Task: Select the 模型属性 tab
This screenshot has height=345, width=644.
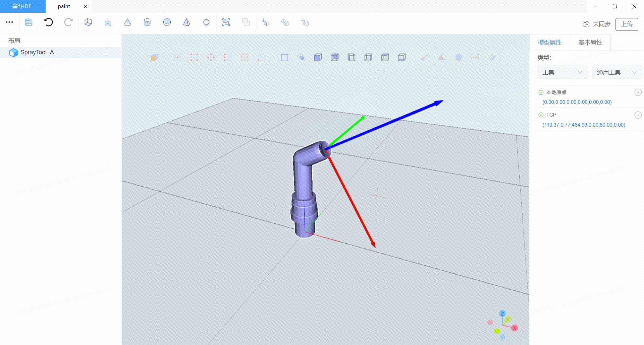Action: [x=549, y=43]
